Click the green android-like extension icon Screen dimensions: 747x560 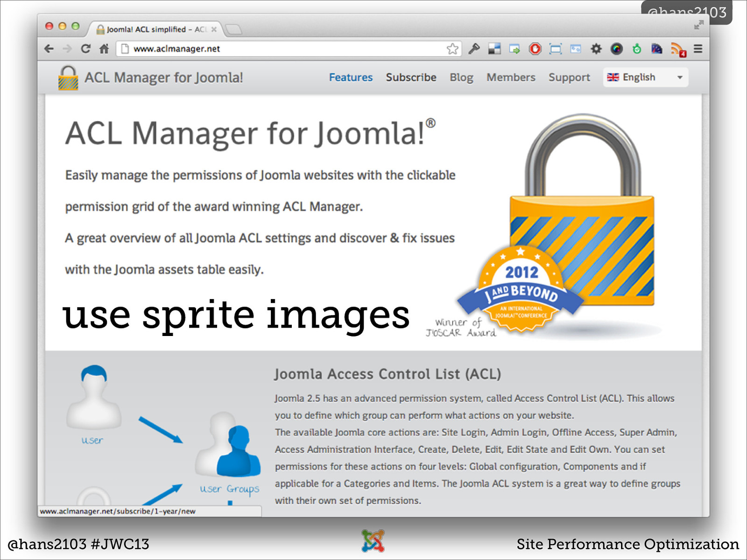pyautogui.click(x=637, y=49)
